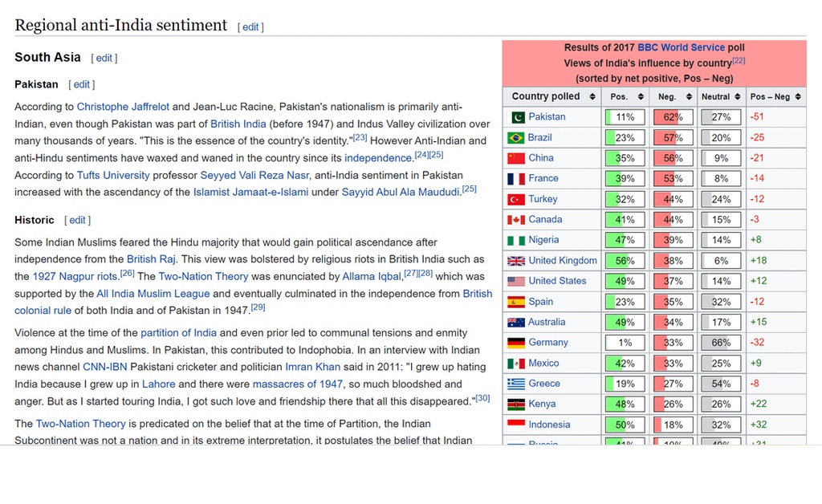Click the Australia flag icon

[x=516, y=323]
